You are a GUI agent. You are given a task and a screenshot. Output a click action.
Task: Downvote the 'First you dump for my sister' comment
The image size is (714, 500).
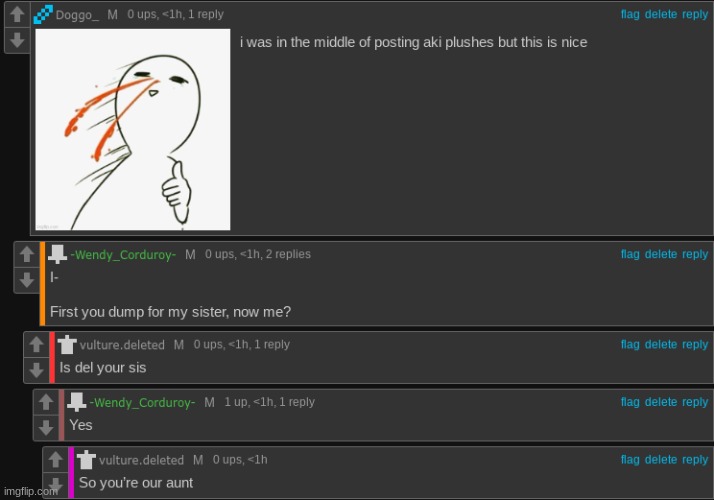[x=26, y=280]
